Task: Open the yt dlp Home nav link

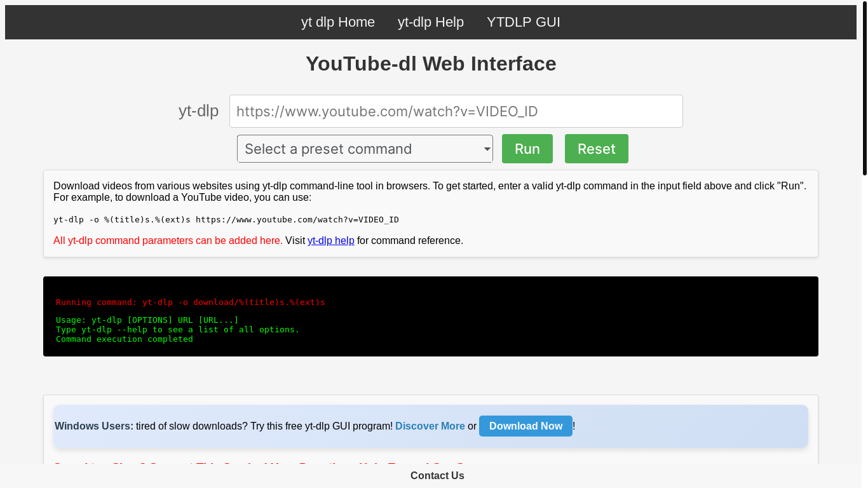Action: 338,22
